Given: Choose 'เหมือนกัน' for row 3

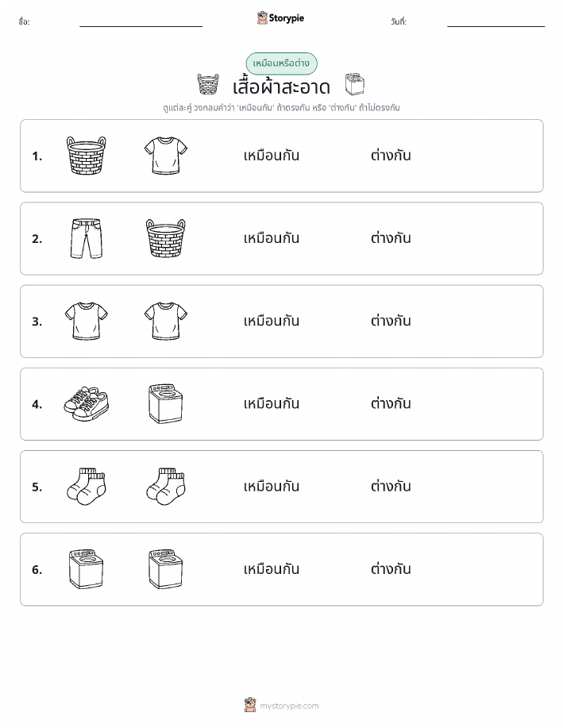Looking at the screenshot, I should [x=272, y=321].
